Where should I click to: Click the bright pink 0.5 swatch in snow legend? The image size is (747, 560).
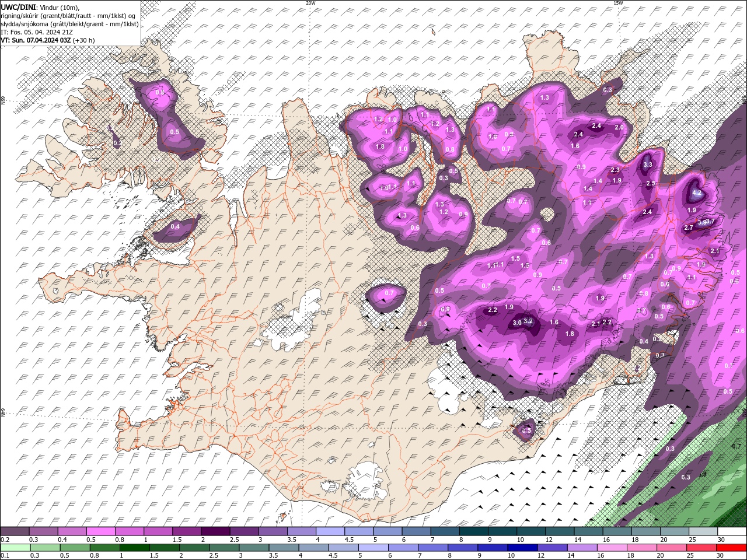pyautogui.click(x=100, y=531)
